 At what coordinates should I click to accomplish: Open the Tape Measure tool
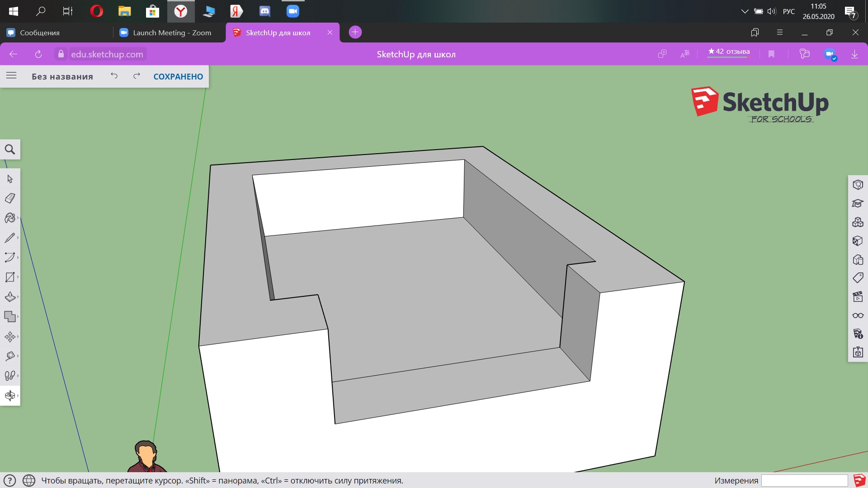[10, 356]
